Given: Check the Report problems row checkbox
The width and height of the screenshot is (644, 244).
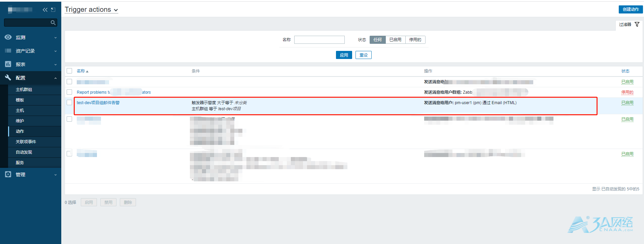Looking at the screenshot, I should click(69, 92).
